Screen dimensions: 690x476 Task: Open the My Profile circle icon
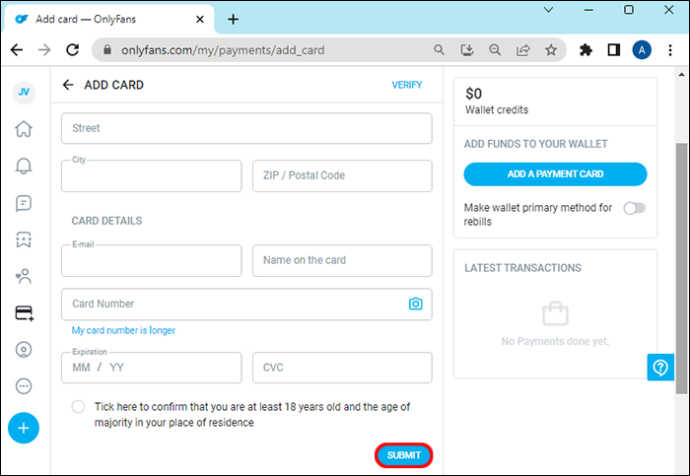pyautogui.click(x=24, y=350)
